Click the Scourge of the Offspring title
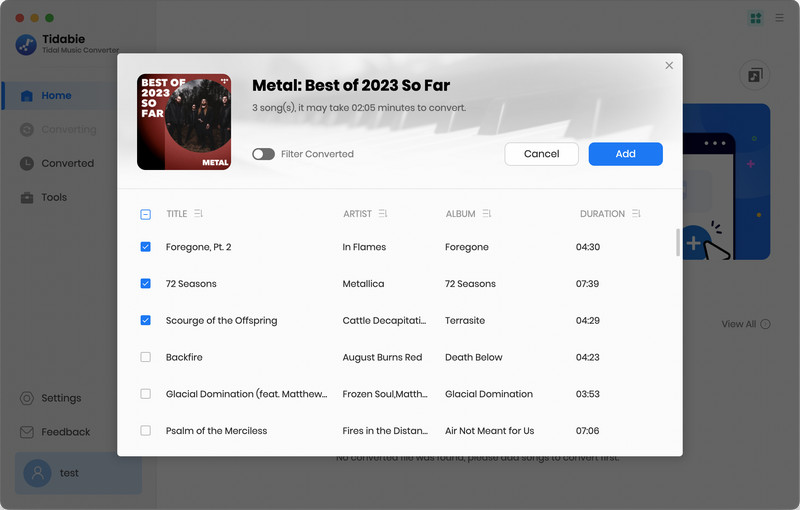Image resolution: width=800 pixels, height=510 pixels. [221, 320]
